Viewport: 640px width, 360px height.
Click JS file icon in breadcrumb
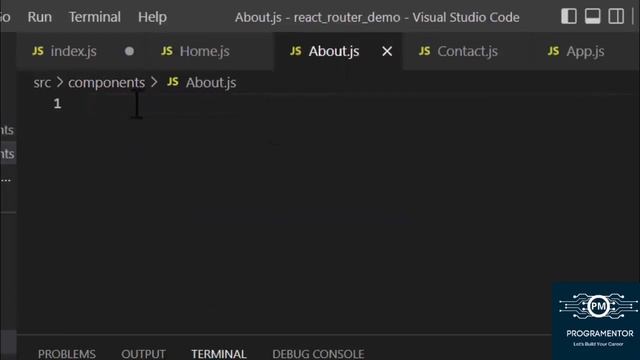[173, 82]
